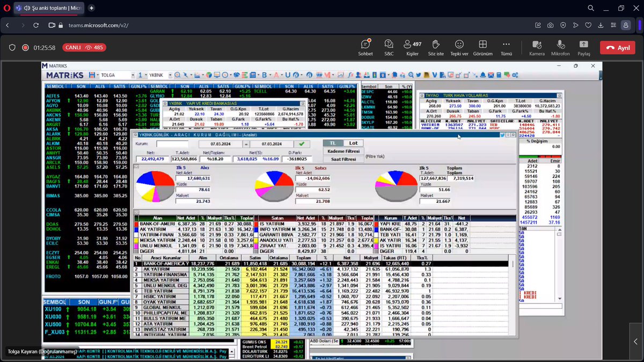Click the Paylaş share button

(583, 47)
